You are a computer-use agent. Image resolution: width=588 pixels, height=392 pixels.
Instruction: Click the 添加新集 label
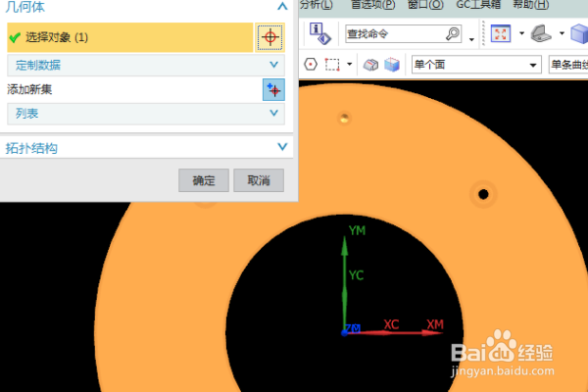click(29, 89)
